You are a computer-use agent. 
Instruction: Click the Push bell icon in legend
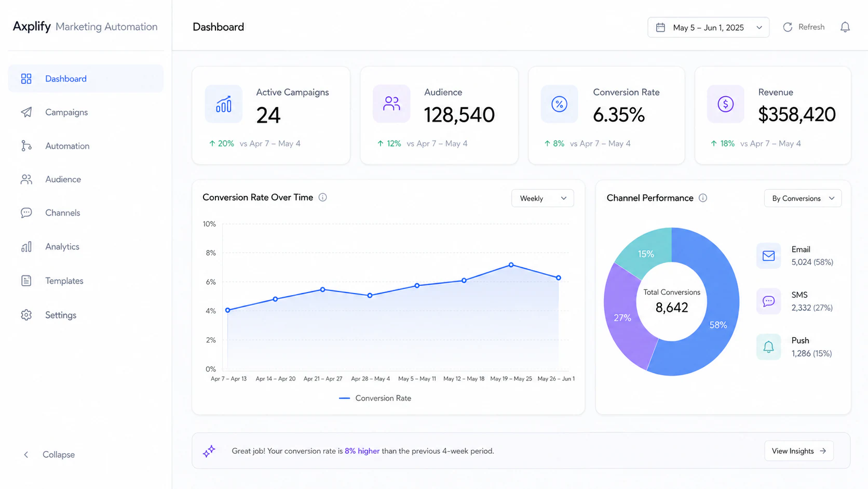768,347
